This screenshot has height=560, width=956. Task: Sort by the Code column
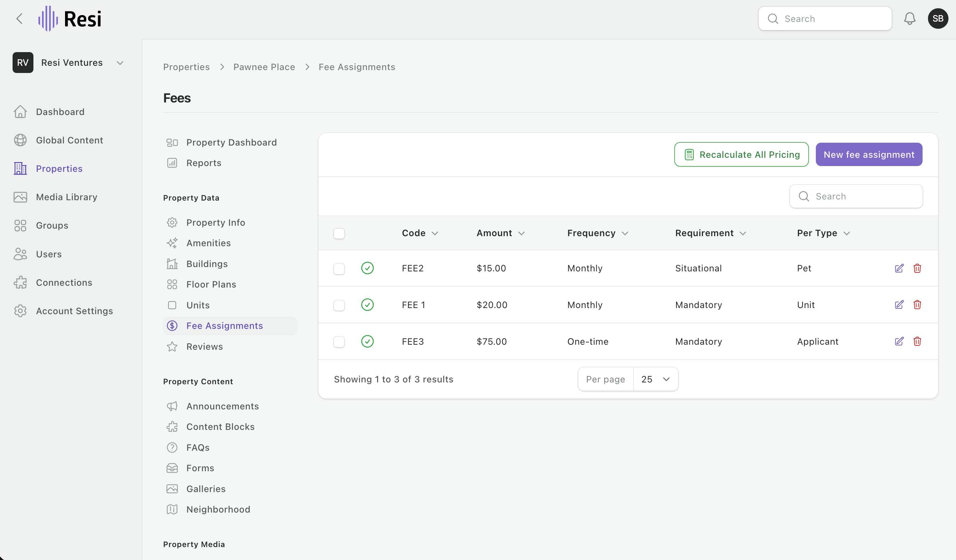420,233
